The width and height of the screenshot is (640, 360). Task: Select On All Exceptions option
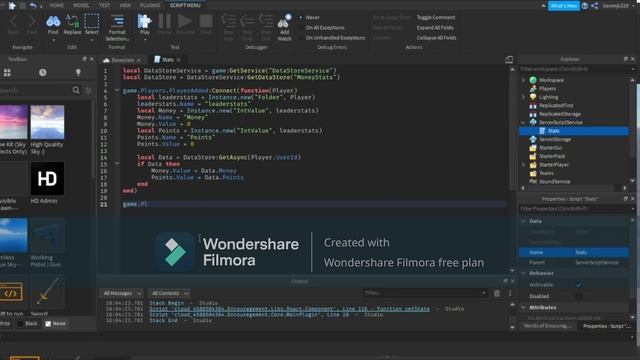click(x=322, y=28)
